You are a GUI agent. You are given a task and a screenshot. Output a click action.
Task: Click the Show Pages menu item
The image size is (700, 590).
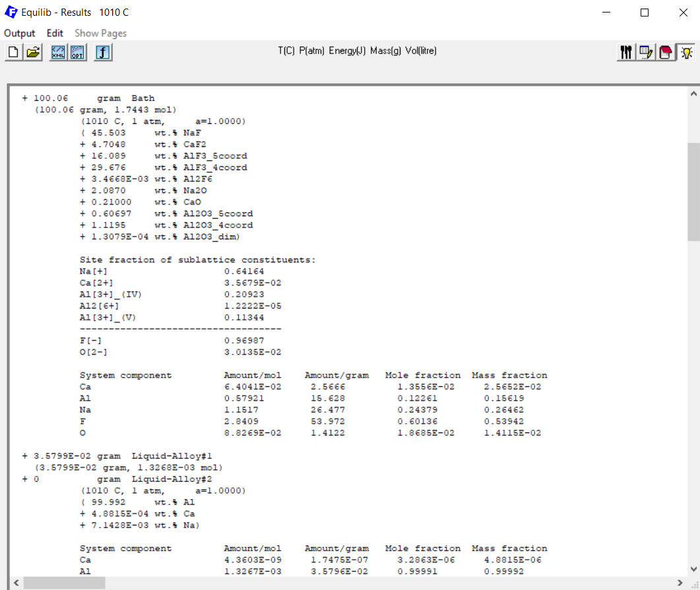pos(100,33)
